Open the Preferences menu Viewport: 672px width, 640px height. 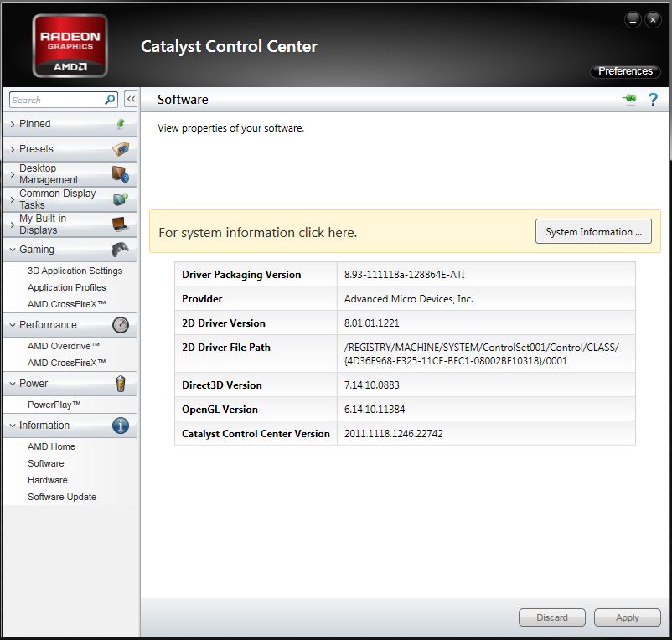pyautogui.click(x=625, y=71)
